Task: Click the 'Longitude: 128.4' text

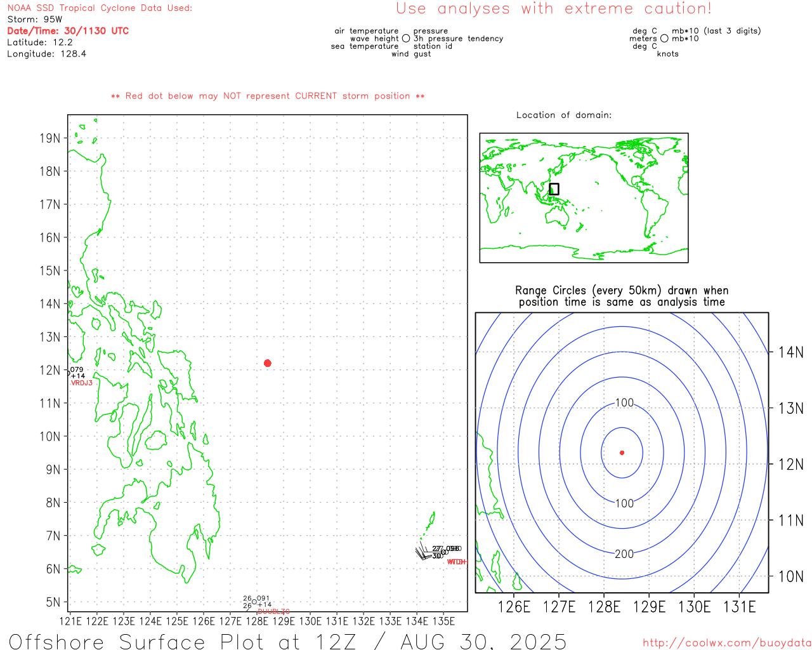Action: coord(46,54)
